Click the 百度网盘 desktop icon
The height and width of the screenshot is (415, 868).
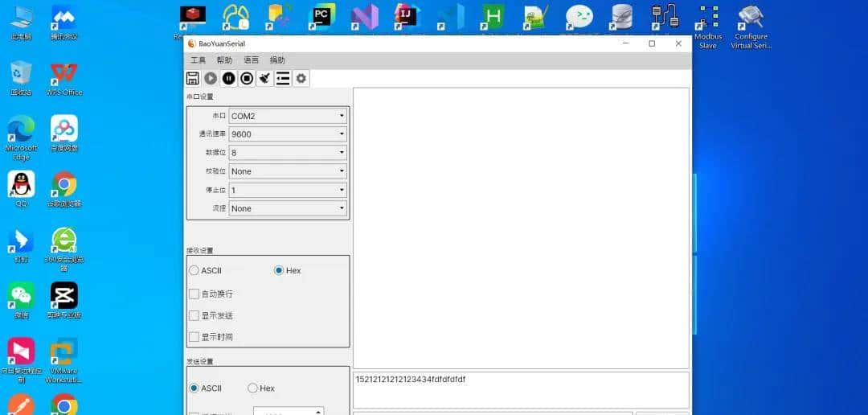click(64, 134)
